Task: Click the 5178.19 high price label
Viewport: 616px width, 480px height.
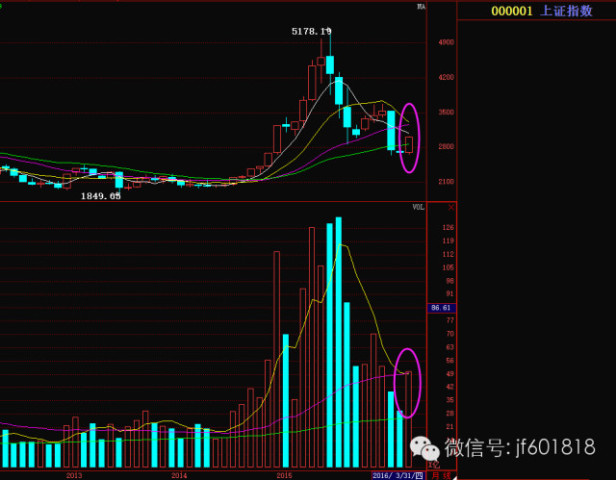Action: pyautogui.click(x=311, y=31)
